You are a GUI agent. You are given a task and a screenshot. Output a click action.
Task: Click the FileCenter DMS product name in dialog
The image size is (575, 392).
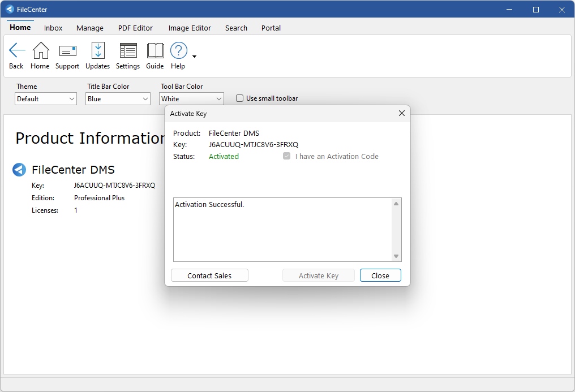(x=234, y=133)
